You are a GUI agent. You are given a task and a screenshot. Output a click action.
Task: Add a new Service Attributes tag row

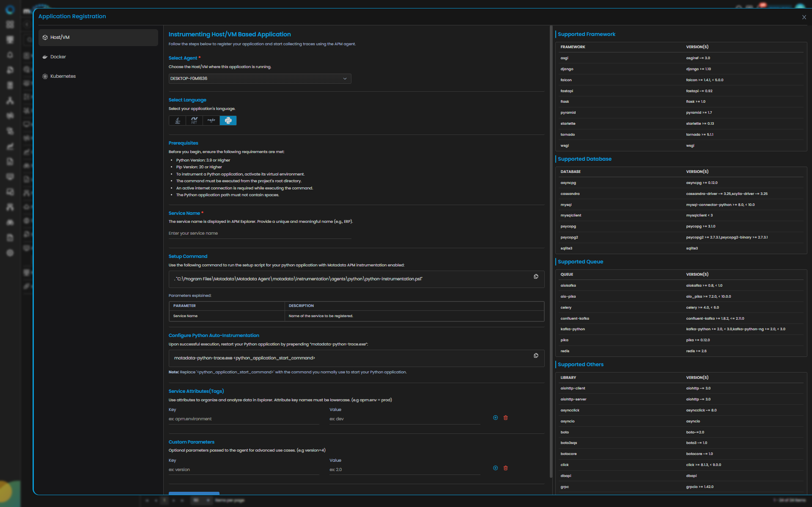coord(495,418)
